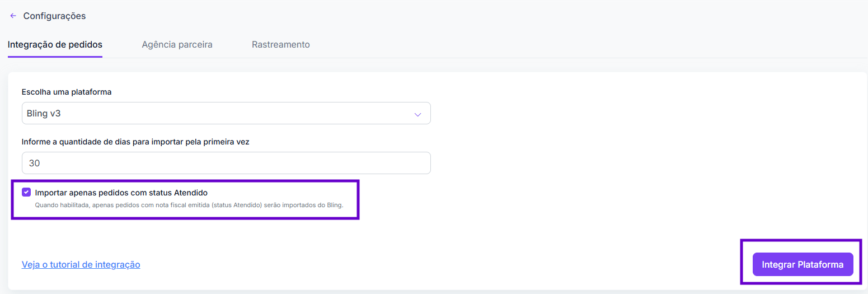The image size is (868, 294).
Task: Click the value 30 in days field
Action: coord(35,164)
